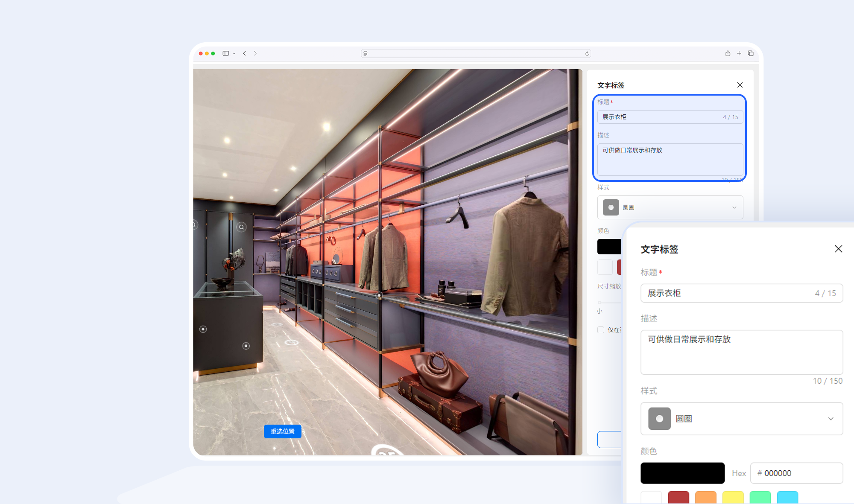Viewport: 854px width, 504px height.
Task: Click the chevron of the side panel 样式 dropdown
Action: 734,207
